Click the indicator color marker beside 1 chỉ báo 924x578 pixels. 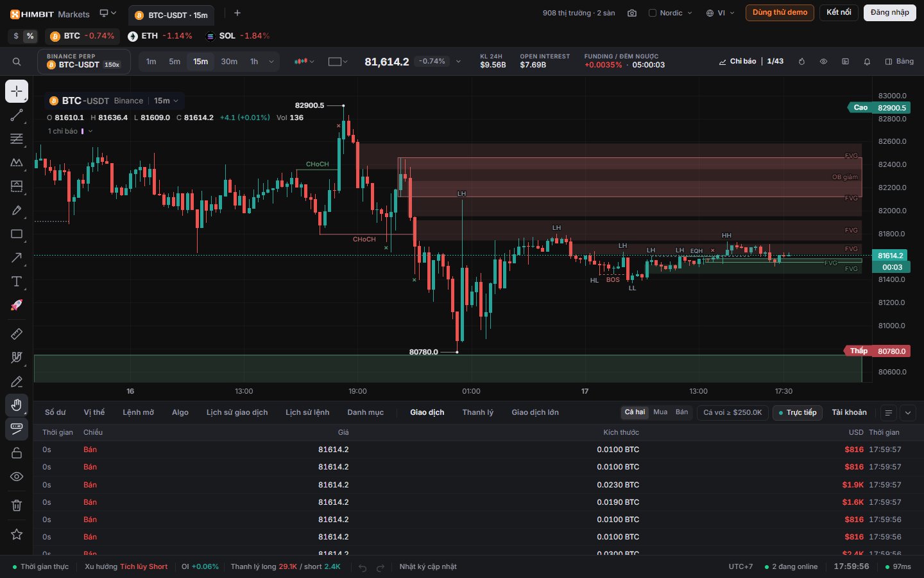click(82, 131)
